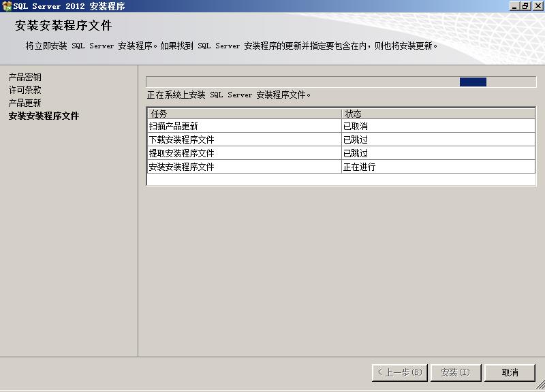Image resolution: width=545 pixels, height=392 pixels.
Task: Click the installation progress bar
Action: [341, 82]
